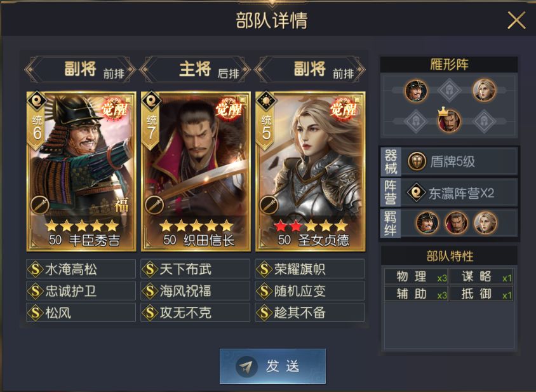Screen dimensions: 536x392
Task: Click the left 副将 前排 header
Action: click(80, 69)
